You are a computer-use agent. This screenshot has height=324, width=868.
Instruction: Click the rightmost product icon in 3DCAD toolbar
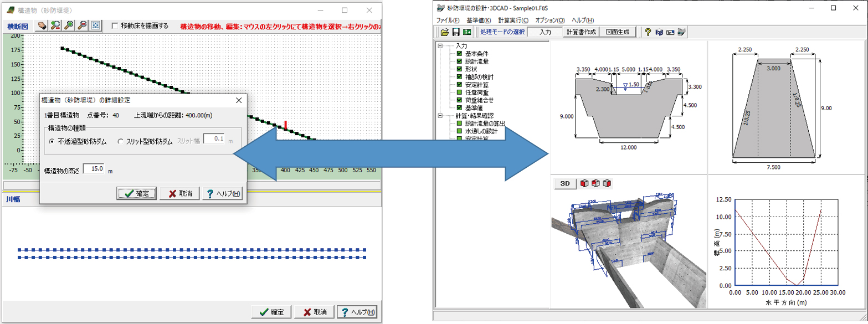tap(682, 32)
